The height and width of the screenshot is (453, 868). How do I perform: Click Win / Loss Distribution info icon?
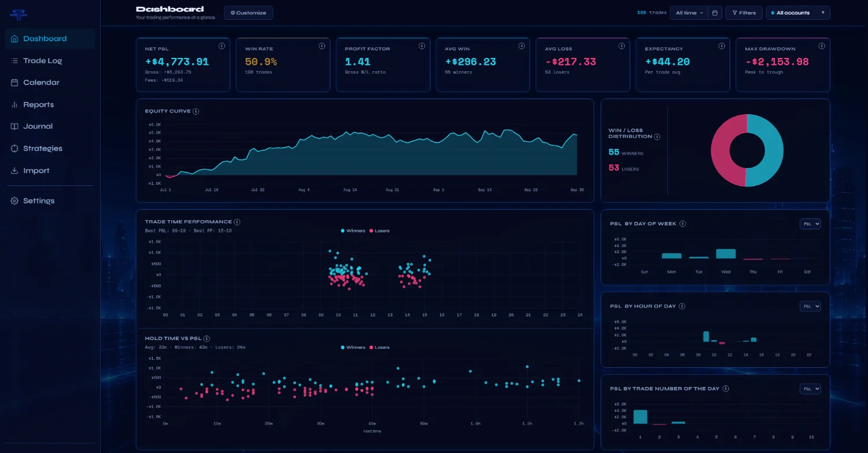(657, 137)
